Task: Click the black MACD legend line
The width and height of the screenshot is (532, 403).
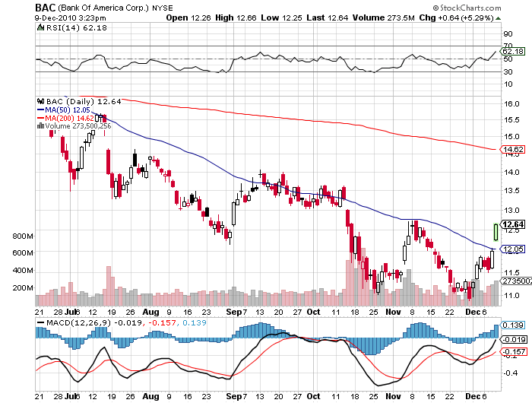Action: (40, 322)
